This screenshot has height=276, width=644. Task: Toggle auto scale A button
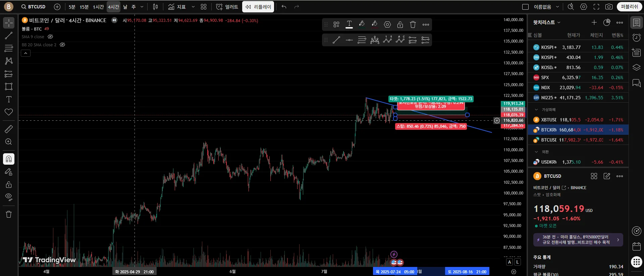coord(509,262)
